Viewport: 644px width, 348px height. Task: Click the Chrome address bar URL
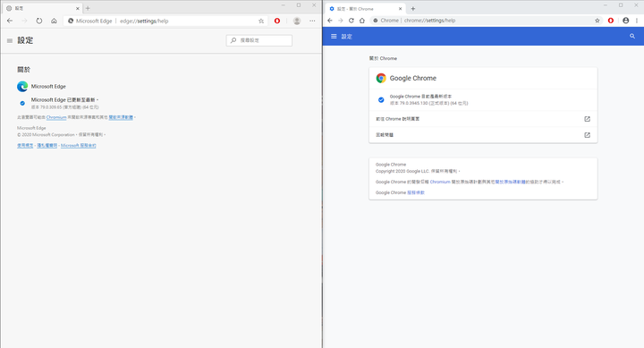pyautogui.click(x=429, y=21)
